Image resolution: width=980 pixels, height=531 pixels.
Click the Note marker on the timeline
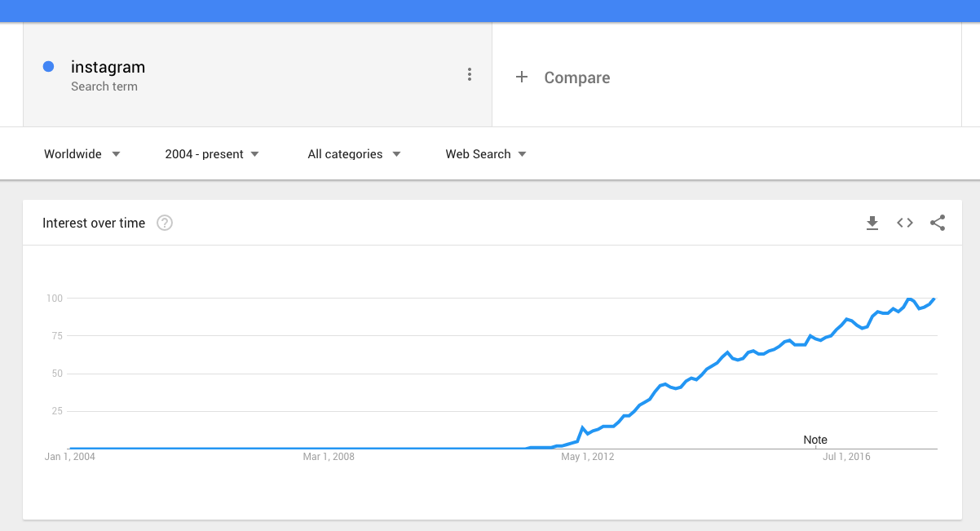[815, 440]
